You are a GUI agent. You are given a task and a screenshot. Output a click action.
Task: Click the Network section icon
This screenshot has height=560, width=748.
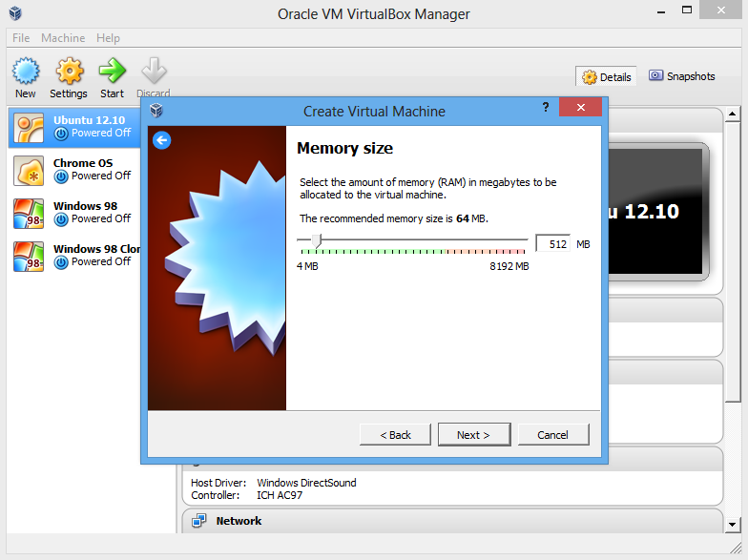198,521
